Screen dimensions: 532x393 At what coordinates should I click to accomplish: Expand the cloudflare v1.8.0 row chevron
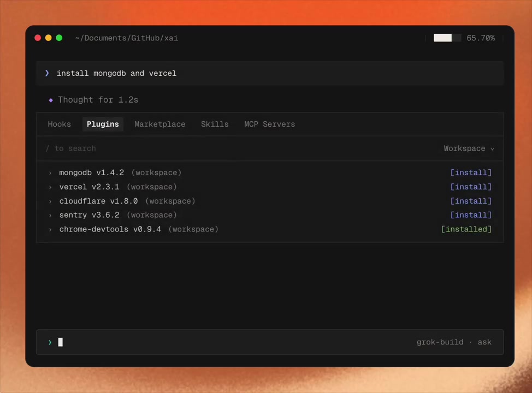point(50,201)
